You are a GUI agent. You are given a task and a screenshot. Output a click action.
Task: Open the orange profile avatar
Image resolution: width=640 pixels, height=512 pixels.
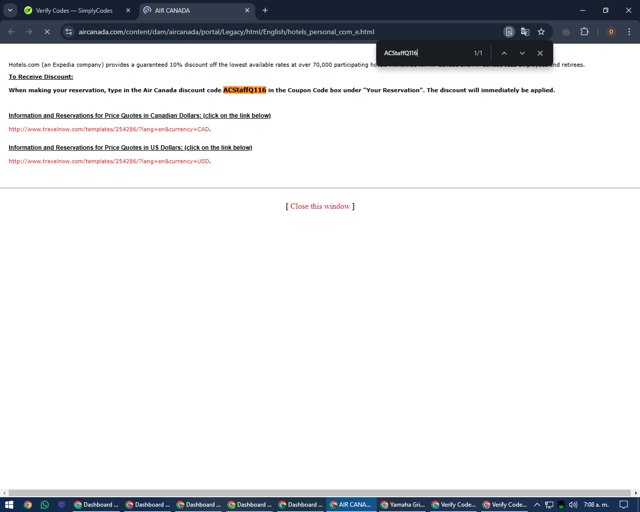click(x=611, y=32)
